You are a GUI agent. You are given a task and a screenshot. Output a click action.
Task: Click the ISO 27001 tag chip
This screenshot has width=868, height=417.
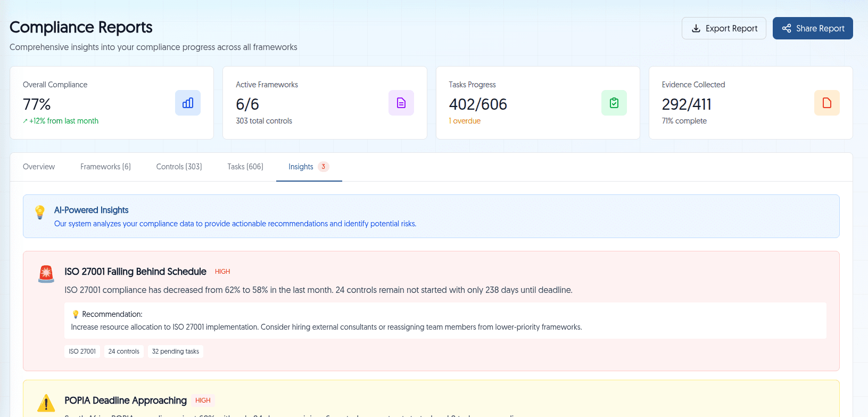click(82, 351)
